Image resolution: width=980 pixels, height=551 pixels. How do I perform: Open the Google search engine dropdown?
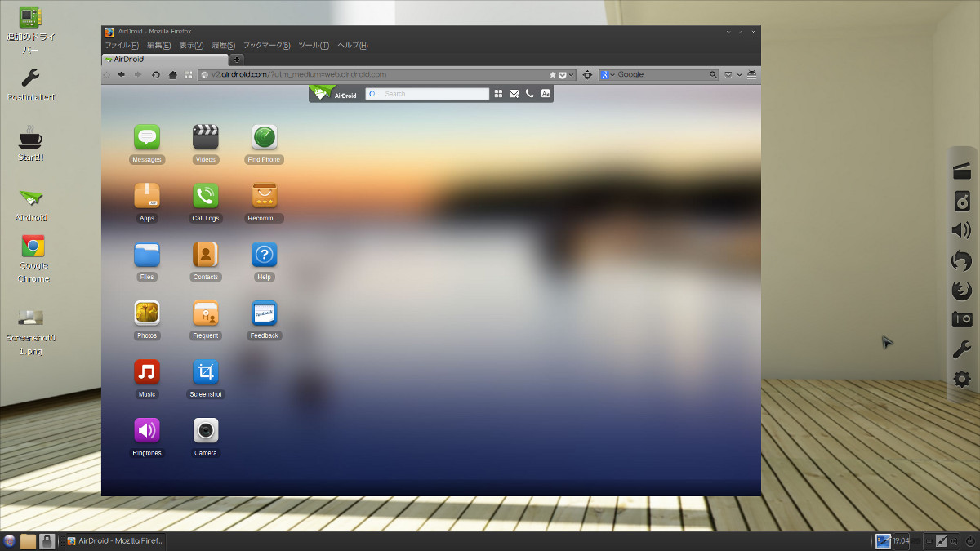click(608, 74)
